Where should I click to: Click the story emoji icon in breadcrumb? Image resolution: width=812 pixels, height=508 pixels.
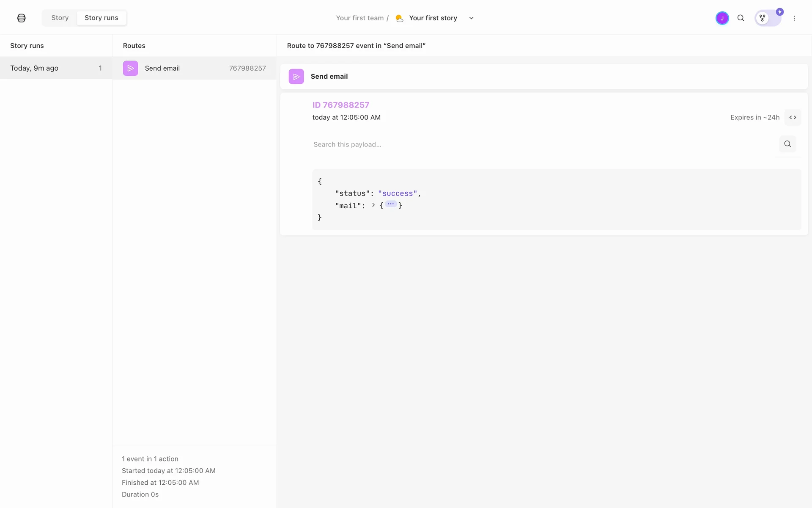399,18
